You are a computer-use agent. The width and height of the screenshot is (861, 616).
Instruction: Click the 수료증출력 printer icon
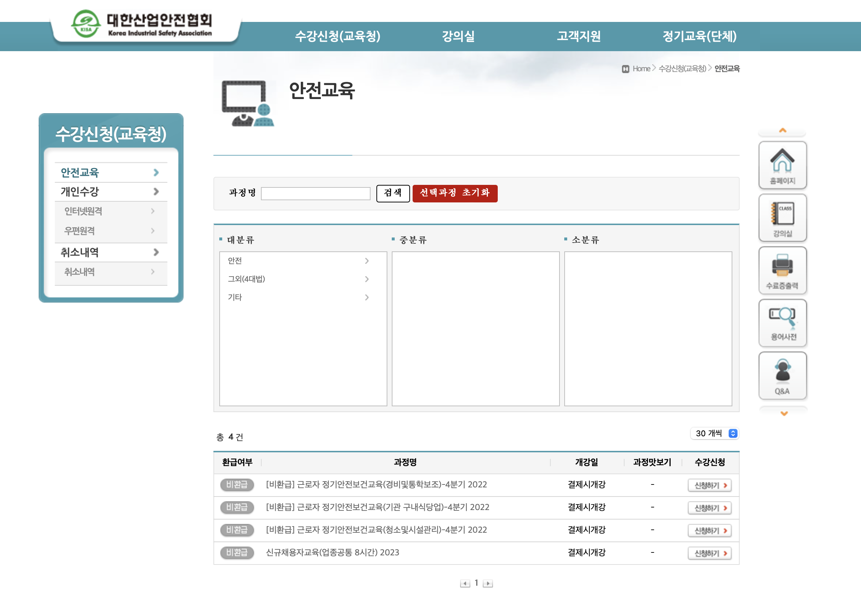782,270
